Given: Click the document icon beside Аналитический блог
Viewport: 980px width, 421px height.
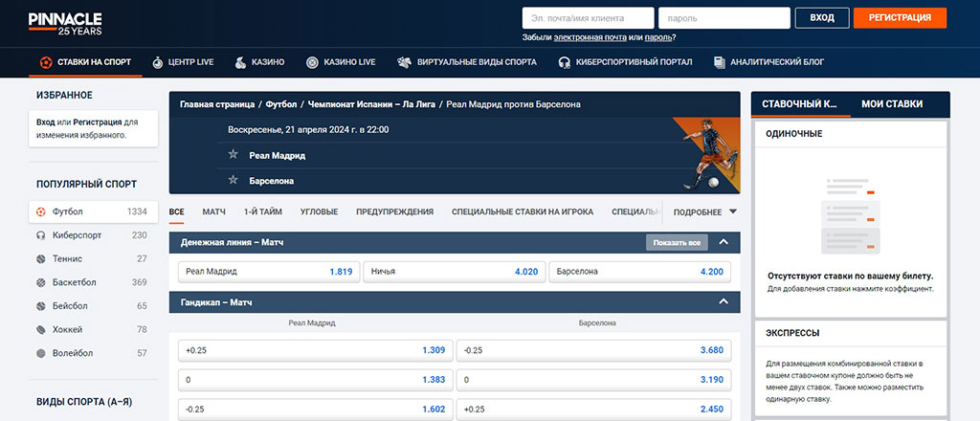Looking at the screenshot, I should (720, 62).
